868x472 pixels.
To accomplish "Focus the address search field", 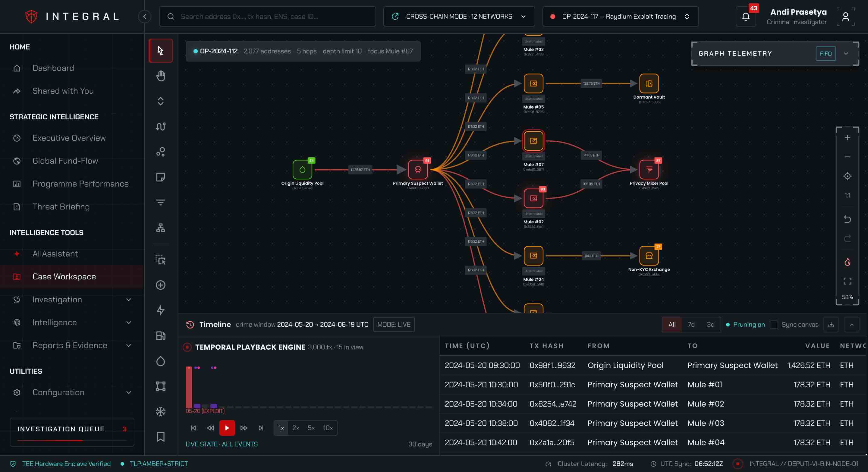I will pos(267,17).
